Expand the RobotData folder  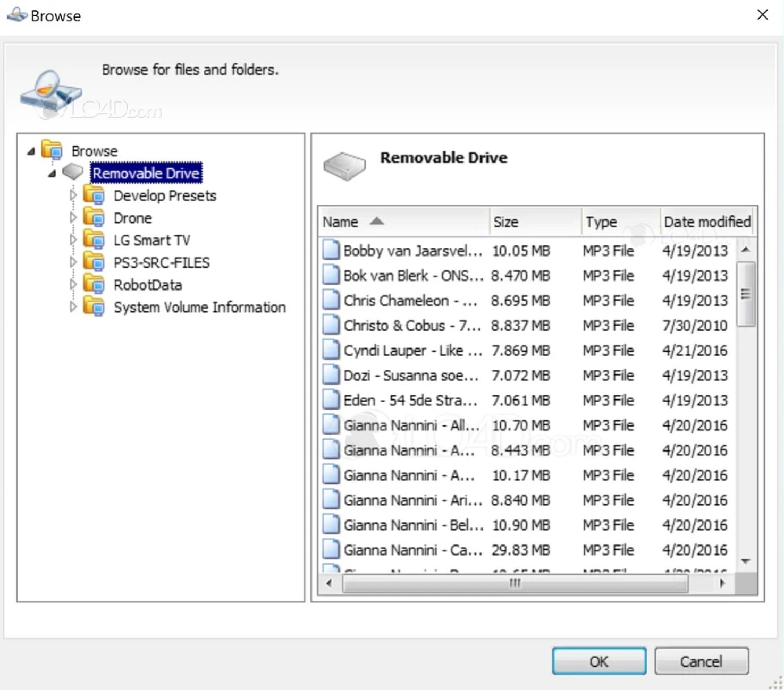pos(73,284)
